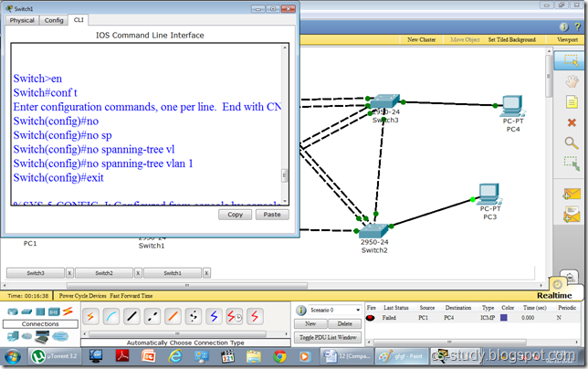
Task: Activate the Inspect magnifier tool
Action: (572, 142)
